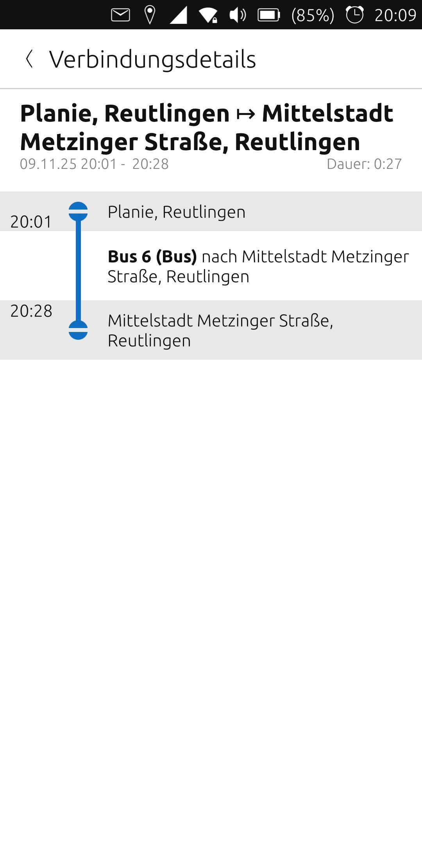Tap the bold route heading text

pyautogui.click(x=207, y=127)
